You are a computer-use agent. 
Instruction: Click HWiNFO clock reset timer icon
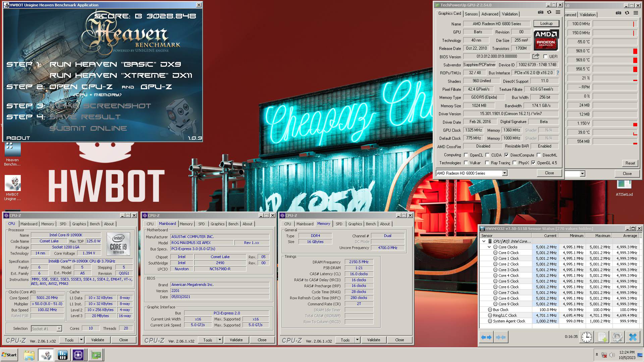587,337
